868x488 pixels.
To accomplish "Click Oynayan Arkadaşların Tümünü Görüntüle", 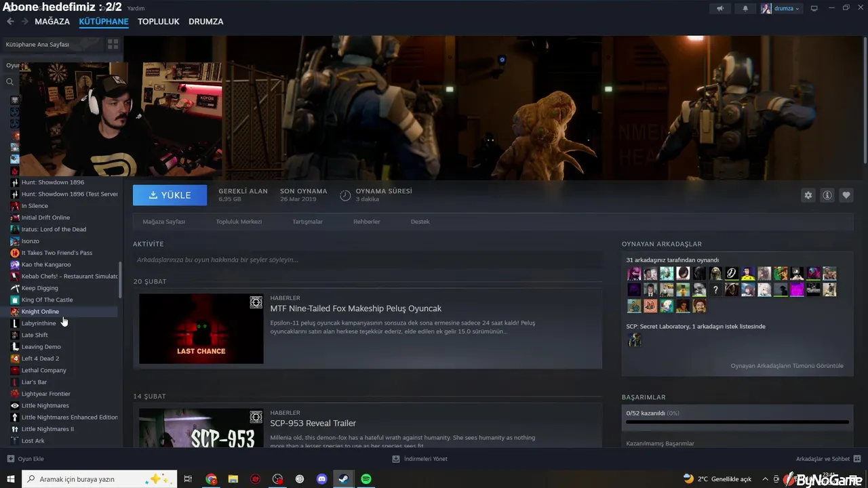I will pos(787,366).
